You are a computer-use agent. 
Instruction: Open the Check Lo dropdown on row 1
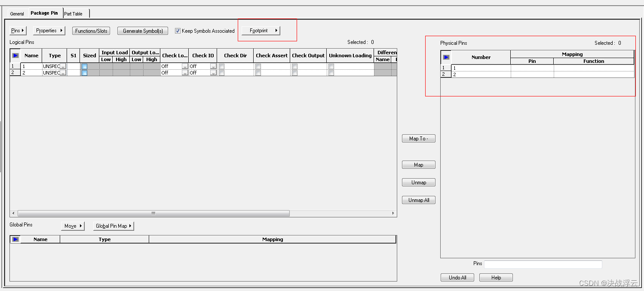pos(185,66)
